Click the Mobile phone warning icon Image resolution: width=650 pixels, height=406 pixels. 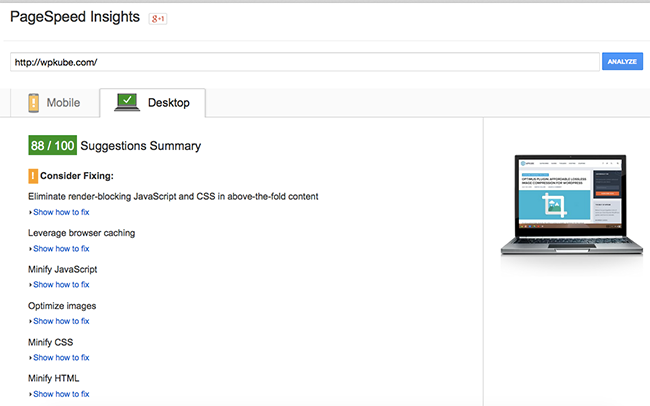tap(34, 103)
